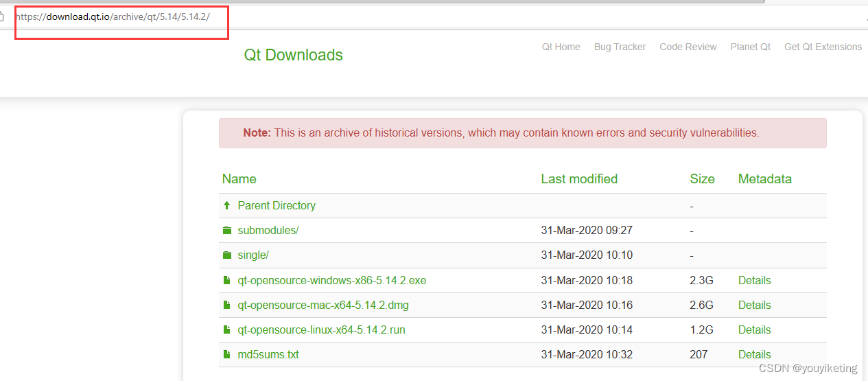Open the single/ folder link
Viewport: 868px width, 381px height.
point(253,255)
